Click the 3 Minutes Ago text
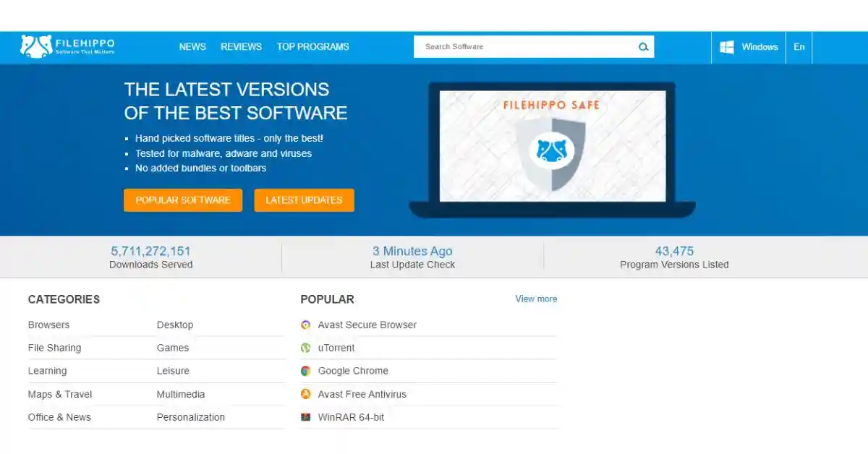Image resolution: width=868 pixels, height=454 pixels. (x=412, y=252)
